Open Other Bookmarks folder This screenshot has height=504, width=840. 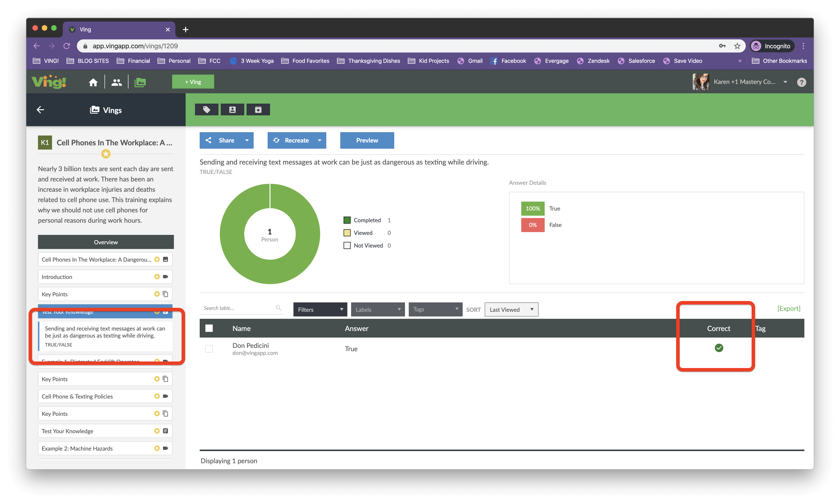[x=780, y=61]
